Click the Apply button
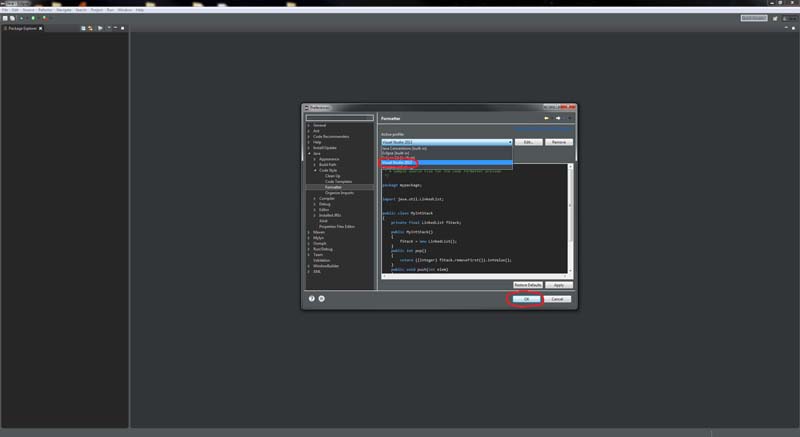The width and height of the screenshot is (800, 437). 559,285
